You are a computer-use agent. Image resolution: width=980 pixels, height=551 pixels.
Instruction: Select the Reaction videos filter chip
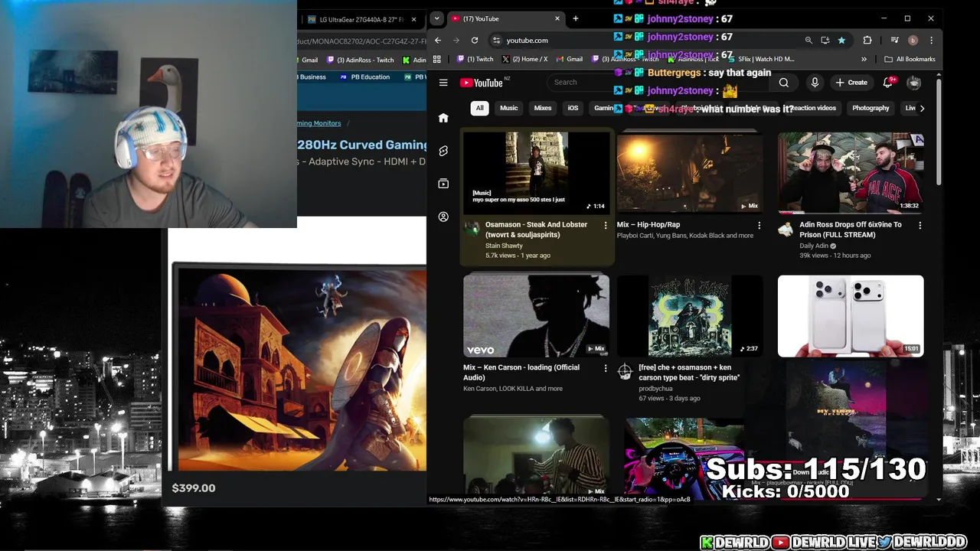pyautogui.click(x=813, y=108)
